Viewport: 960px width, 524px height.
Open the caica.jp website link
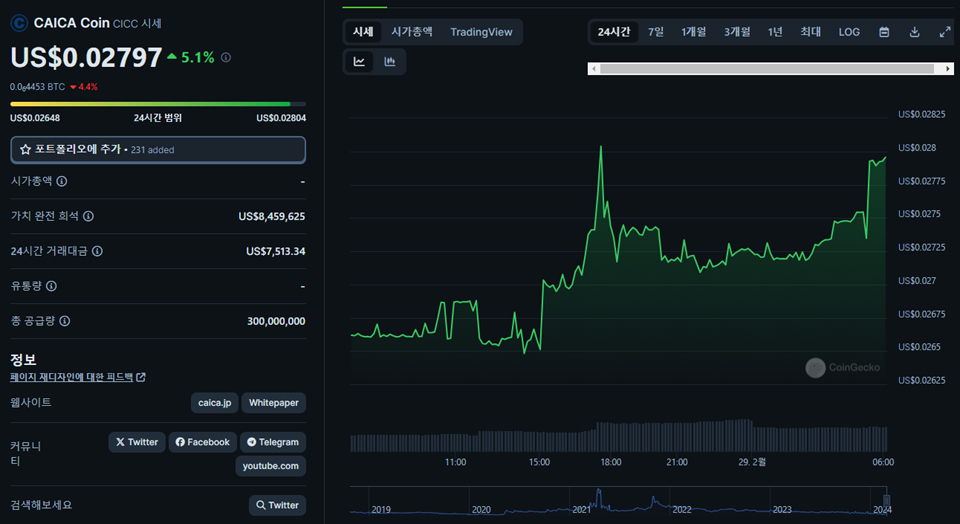click(215, 403)
